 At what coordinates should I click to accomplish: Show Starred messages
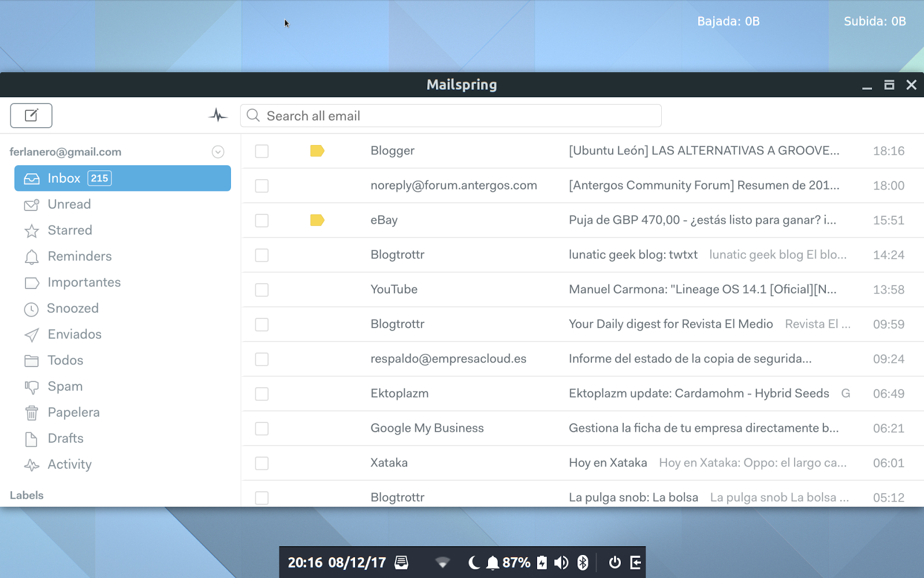click(x=122, y=230)
